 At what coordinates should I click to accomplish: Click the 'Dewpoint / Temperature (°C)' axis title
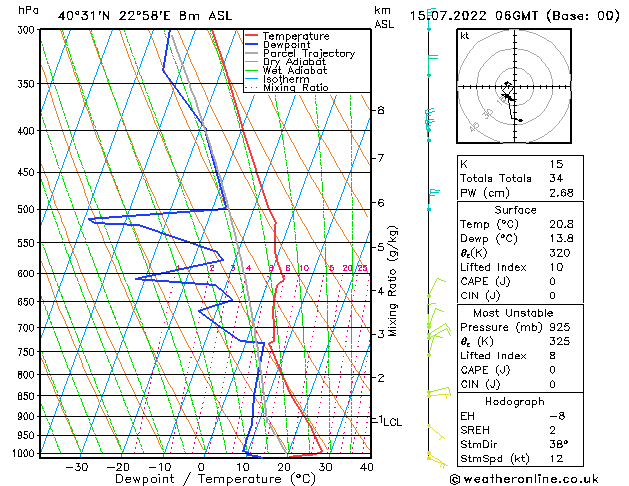[x=215, y=479]
